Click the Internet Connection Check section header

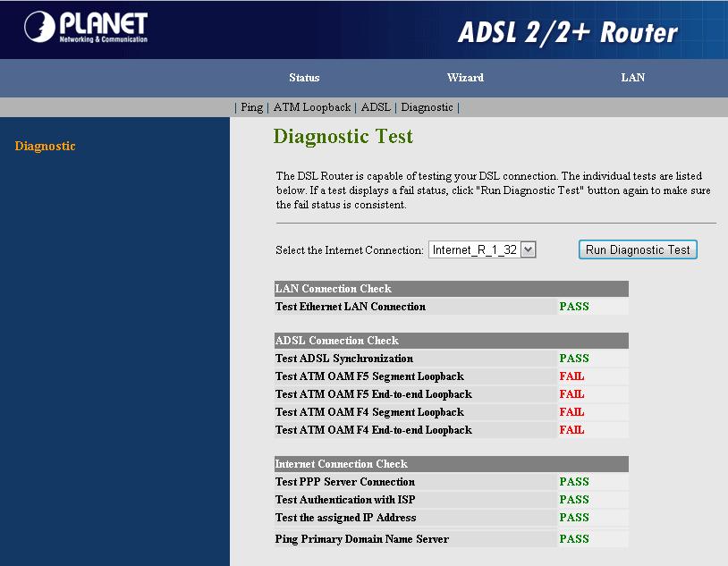click(x=342, y=464)
